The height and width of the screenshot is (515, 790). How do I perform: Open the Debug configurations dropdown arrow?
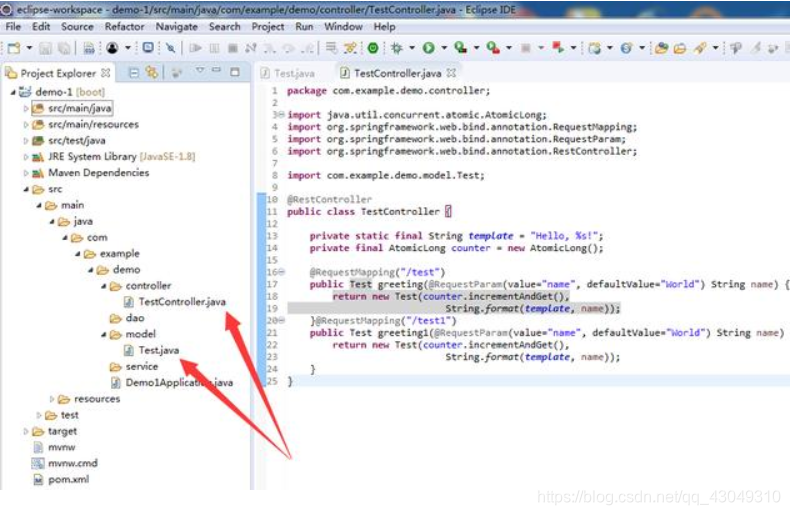click(412, 48)
